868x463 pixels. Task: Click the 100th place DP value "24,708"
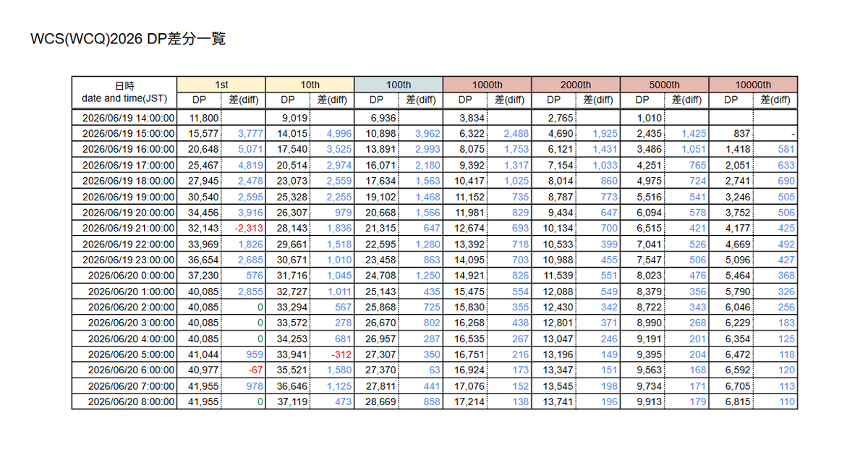[x=381, y=276]
